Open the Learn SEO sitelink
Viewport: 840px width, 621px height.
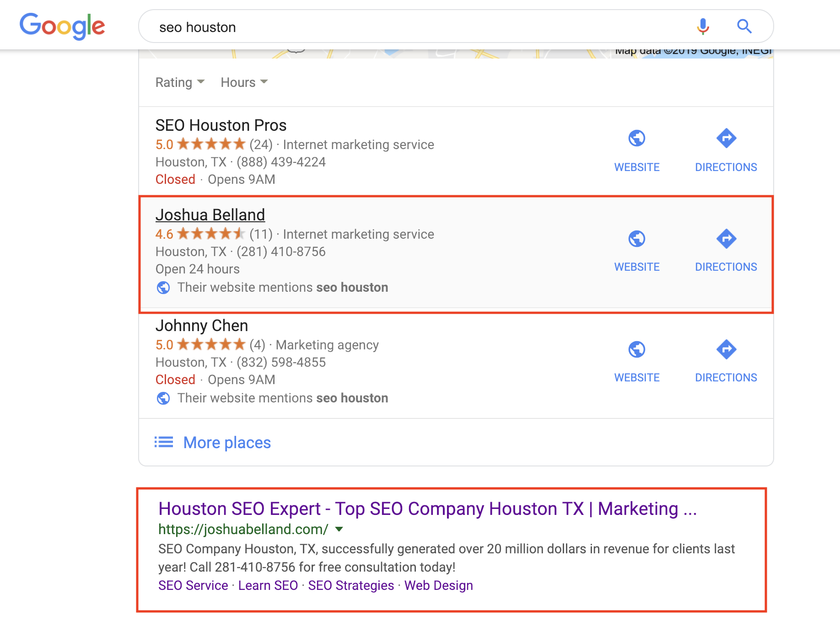(x=268, y=585)
